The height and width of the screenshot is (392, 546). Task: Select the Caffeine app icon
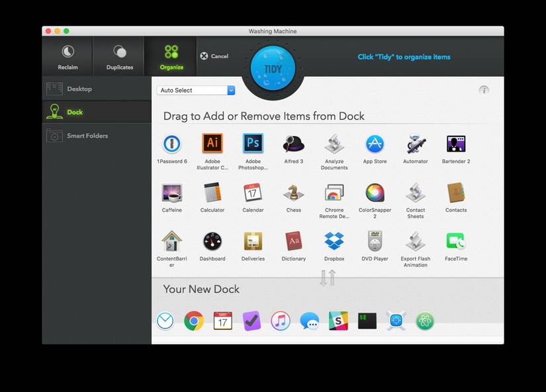(171, 194)
